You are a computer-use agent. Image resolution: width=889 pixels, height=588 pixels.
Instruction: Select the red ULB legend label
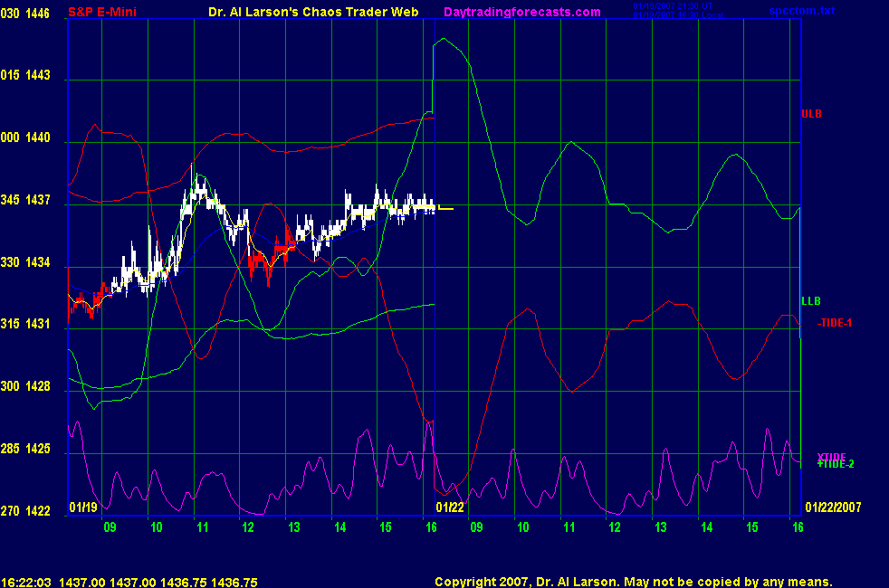click(x=811, y=113)
